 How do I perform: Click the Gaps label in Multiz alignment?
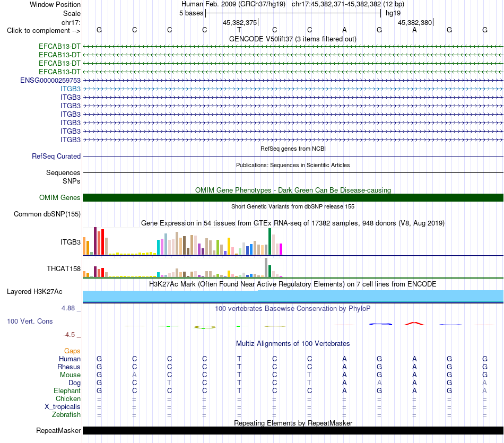72,351
